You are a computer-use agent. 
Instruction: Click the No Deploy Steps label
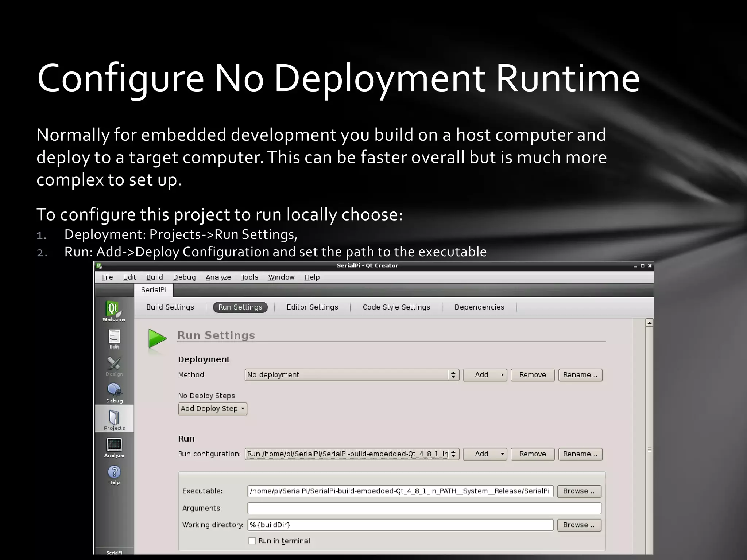[206, 396]
